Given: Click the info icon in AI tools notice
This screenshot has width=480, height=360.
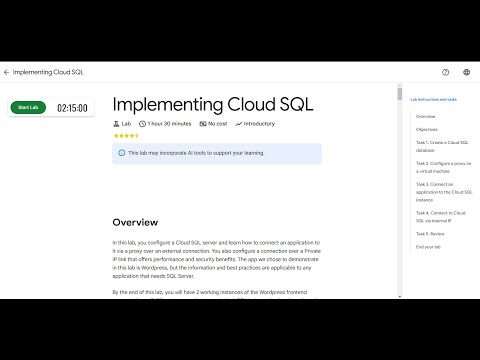Looking at the screenshot, I should [122, 153].
